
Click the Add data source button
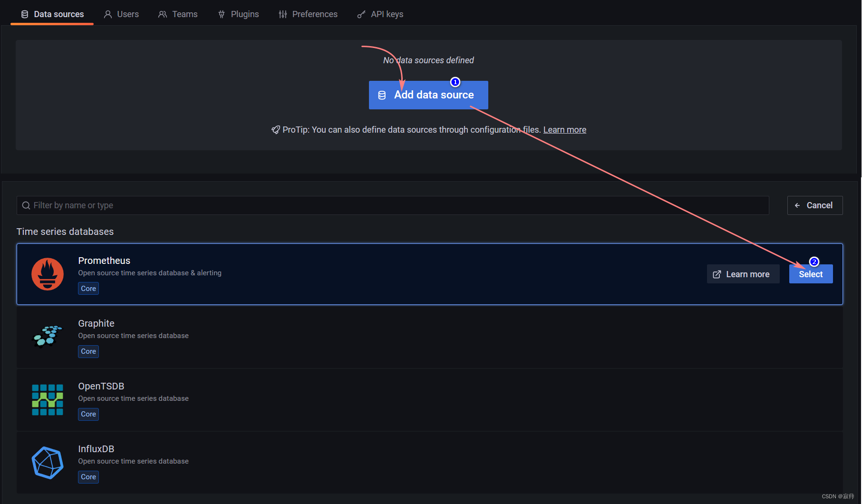[x=428, y=95]
